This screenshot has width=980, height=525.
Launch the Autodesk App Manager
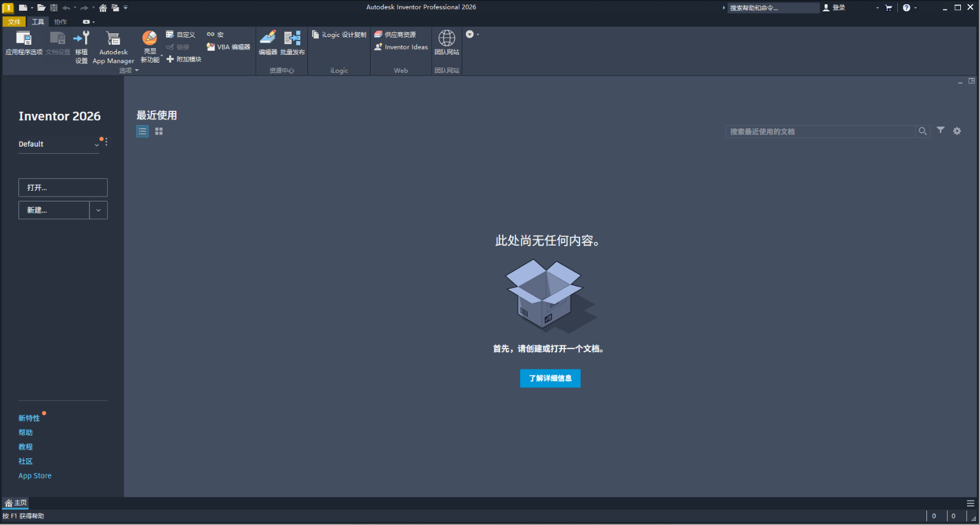coord(113,46)
